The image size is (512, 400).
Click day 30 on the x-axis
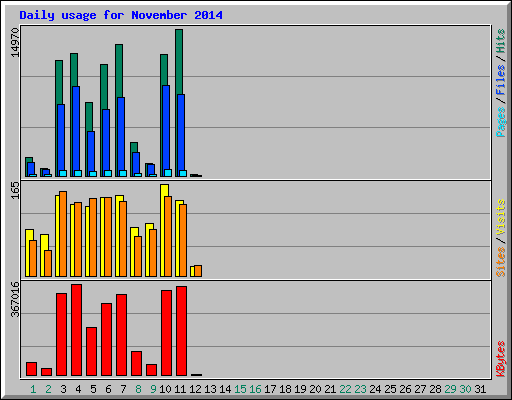pos(465,389)
